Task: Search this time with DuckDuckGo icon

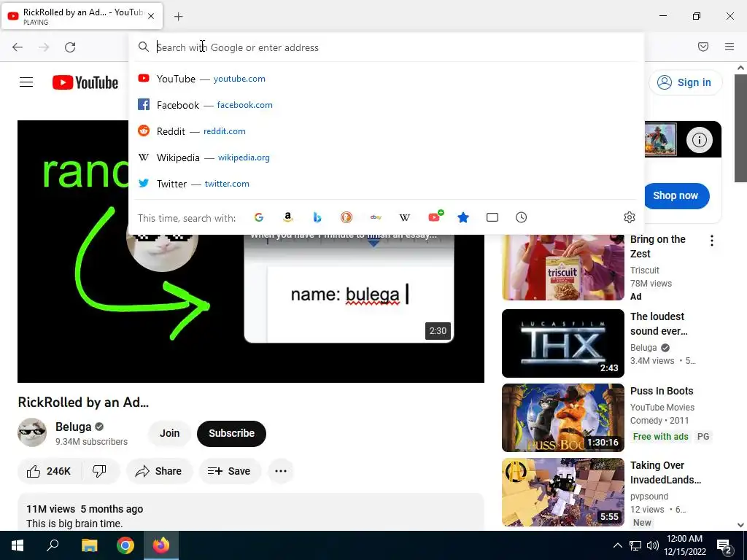Action: [x=347, y=217]
